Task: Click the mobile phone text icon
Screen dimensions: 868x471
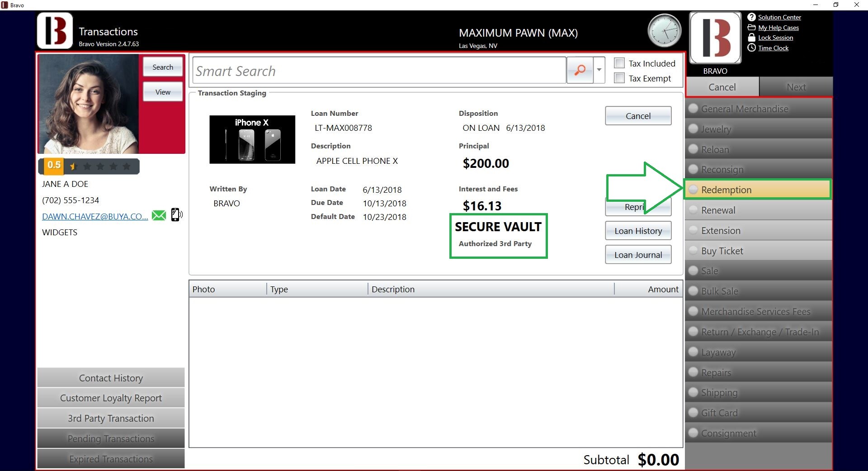Action: coord(176,214)
